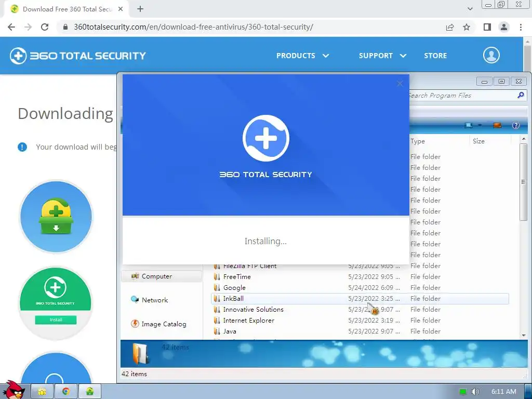Click the blue info icon beside download message

(x=22, y=147)
